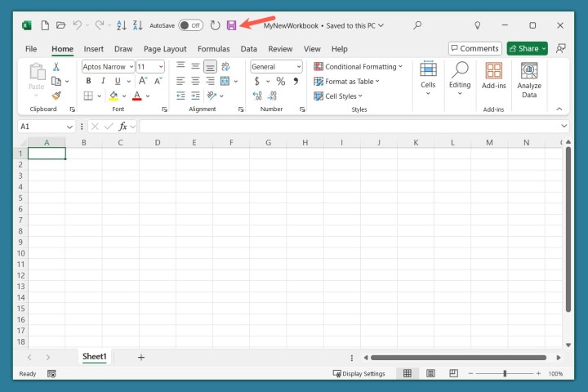Toggle Italic formatting
Screen dimensions: 588x392
click(103, 81)
